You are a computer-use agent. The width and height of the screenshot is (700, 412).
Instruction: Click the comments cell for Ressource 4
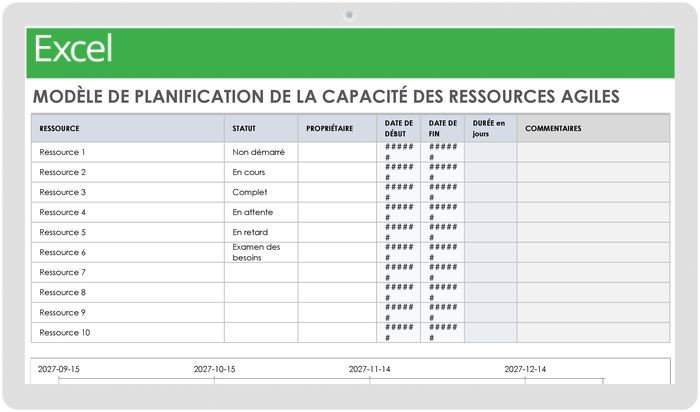pos(593,212)
